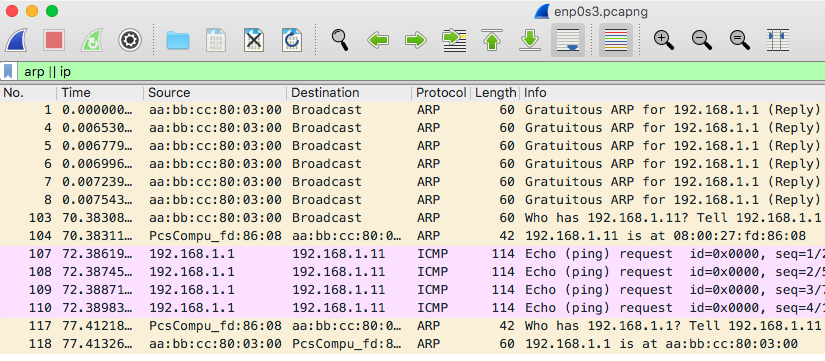Image resolution: width=825 pixels, height=361 pixels.
Task: Reload this capture file
Action: click(x=291, y=41)
